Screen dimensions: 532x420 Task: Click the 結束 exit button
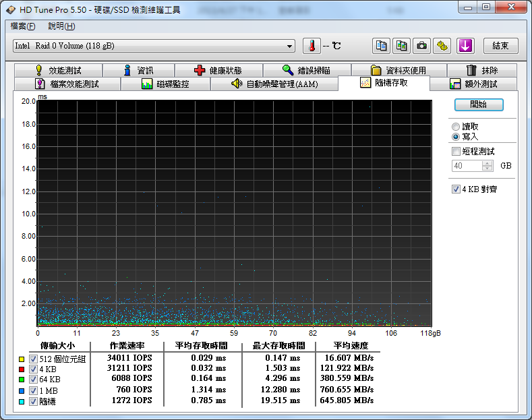pos(501,46)
